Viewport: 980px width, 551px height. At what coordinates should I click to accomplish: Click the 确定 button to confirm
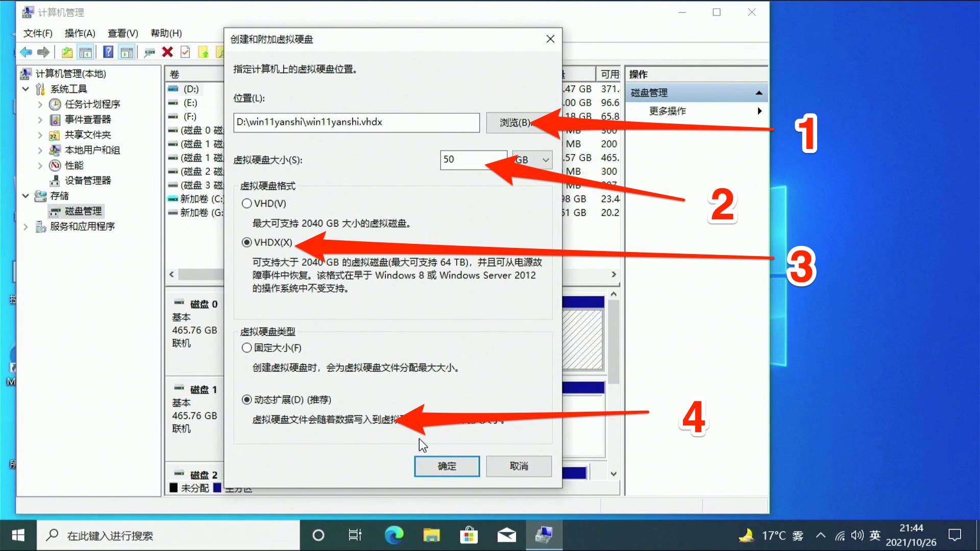click(447, 466)
